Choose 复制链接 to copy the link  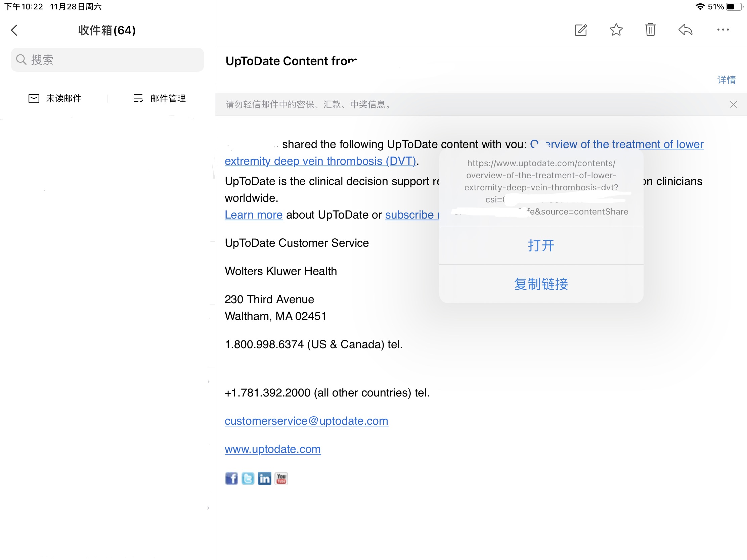pos(541,284)
